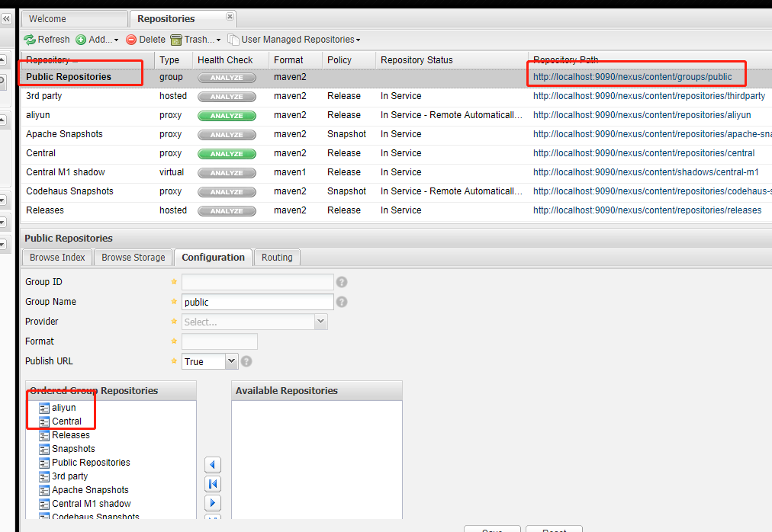
Task: Click help icon next to Group Name
Action: click(x=342, y=302)
